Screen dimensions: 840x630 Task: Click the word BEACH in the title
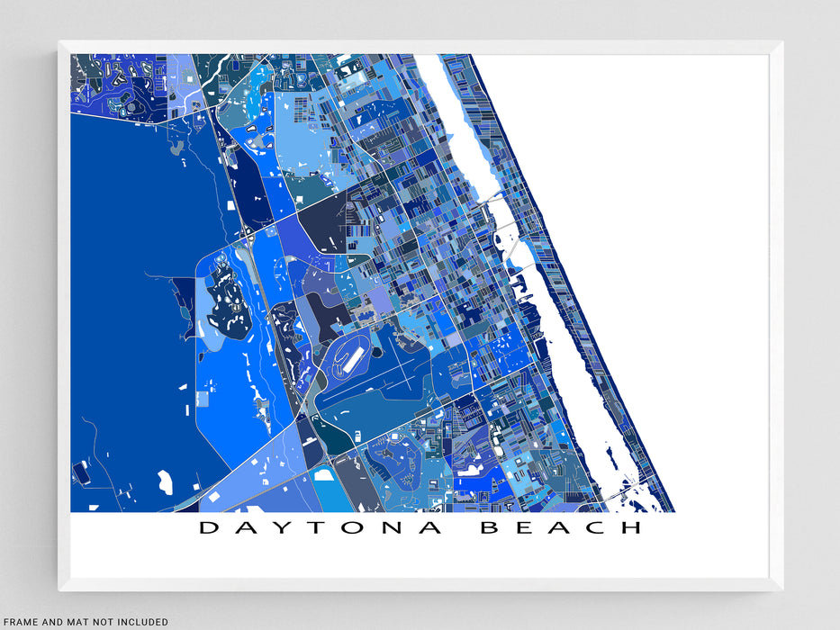[x=561, y=527]
